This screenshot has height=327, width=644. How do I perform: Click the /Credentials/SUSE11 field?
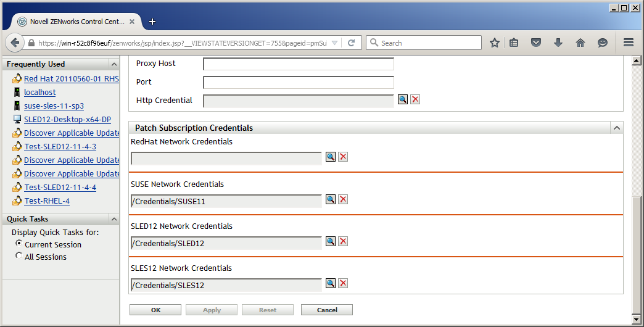pyautogui.click(x=226, y=201)
